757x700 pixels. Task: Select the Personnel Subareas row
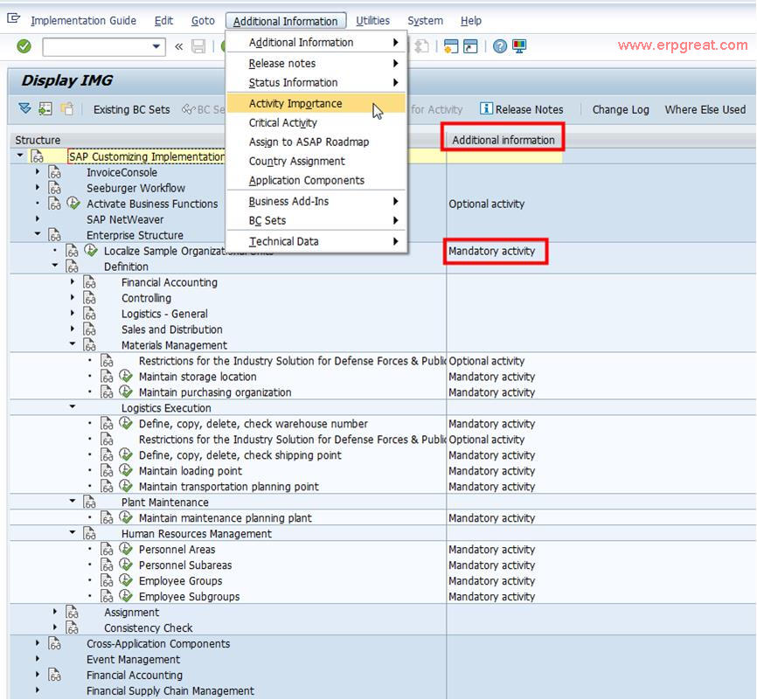[185, 565]
